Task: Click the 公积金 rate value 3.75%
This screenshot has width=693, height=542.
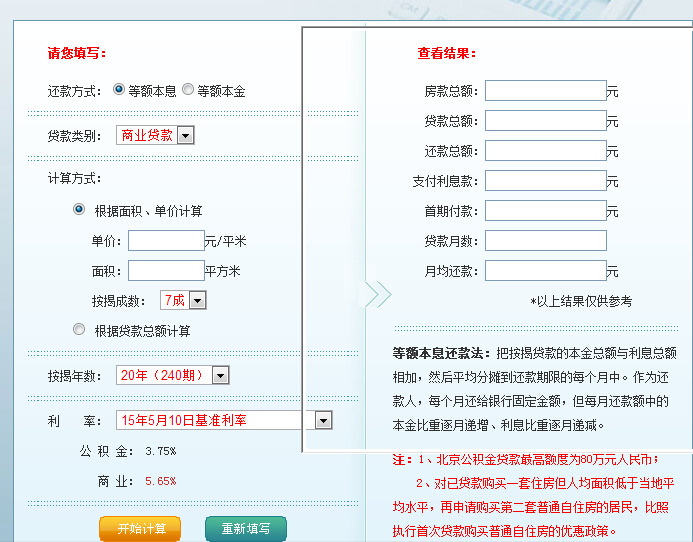Action: (x=160, y=451)
